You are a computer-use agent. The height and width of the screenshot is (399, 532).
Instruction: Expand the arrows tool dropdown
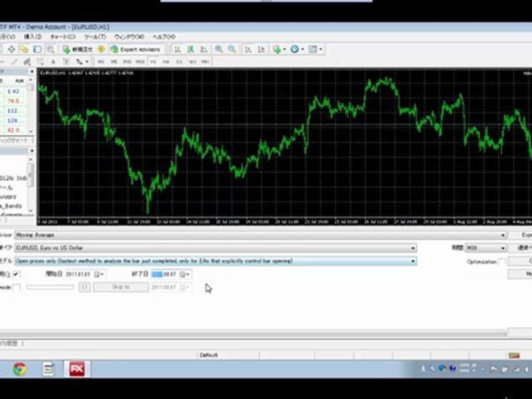click(87, 62)
